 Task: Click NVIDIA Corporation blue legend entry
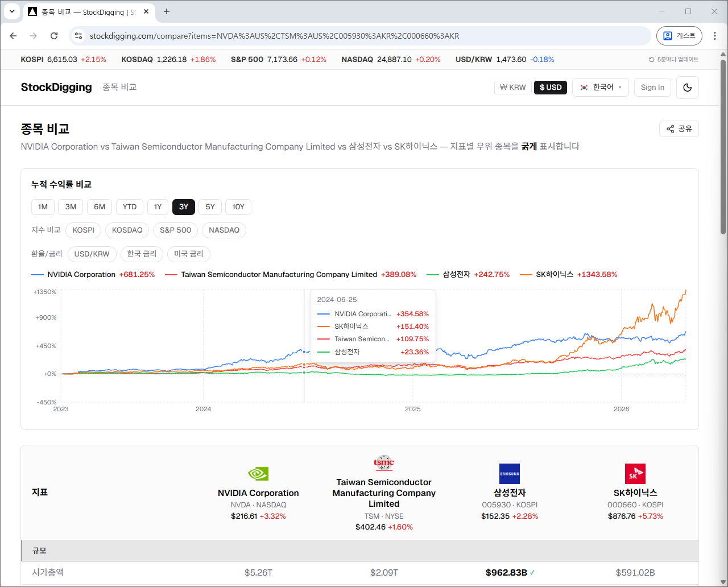(x=93, y=274)
